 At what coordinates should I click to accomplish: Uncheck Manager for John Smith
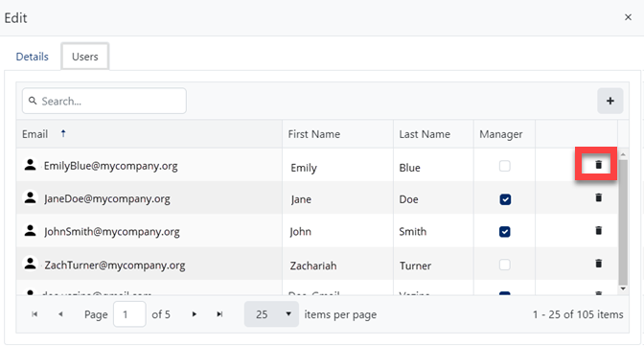[x=505, y=232]
